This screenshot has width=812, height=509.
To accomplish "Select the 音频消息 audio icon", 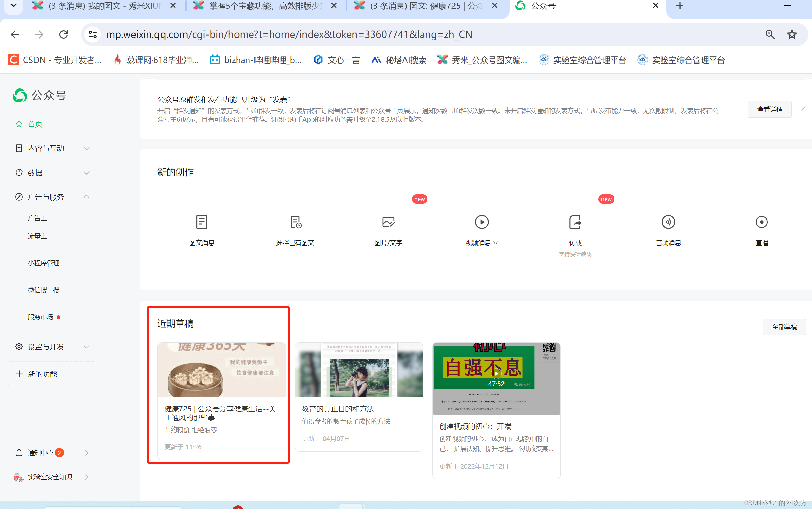I will (x=668, y=222).
